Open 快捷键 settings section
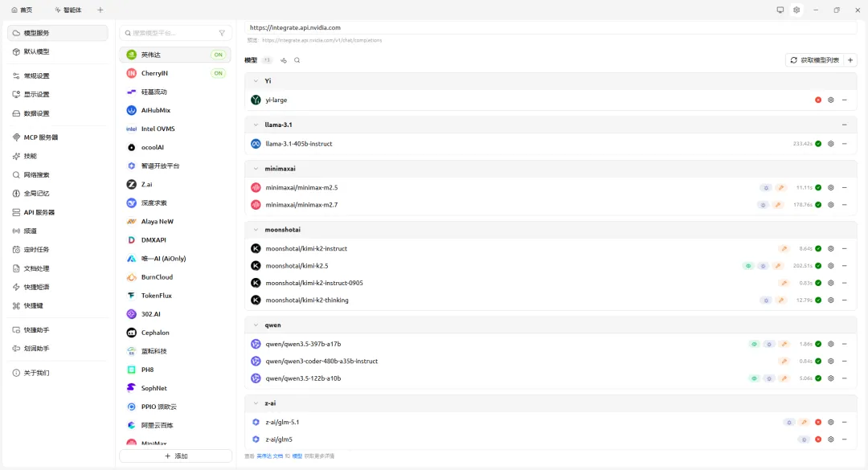 58,305
